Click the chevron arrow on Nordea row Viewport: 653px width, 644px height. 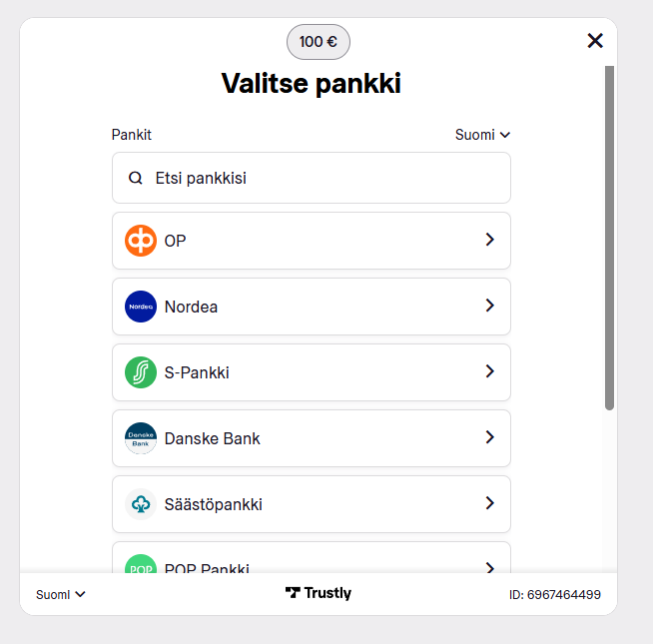click(489, 306)
